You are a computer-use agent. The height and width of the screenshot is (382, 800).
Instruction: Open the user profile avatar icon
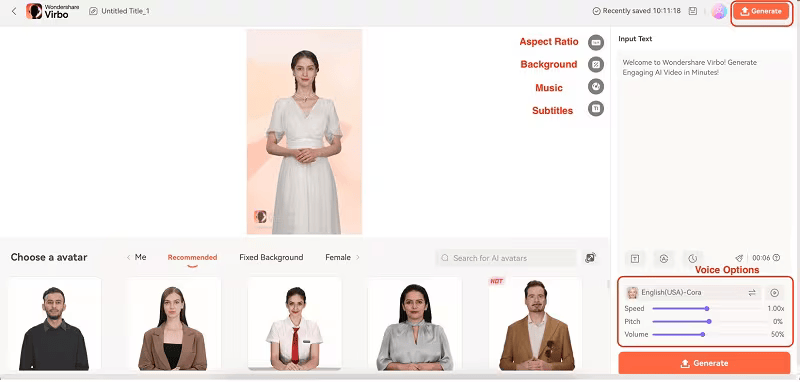coord(719,11)
